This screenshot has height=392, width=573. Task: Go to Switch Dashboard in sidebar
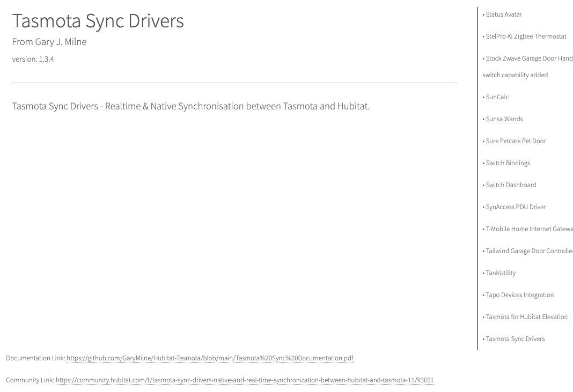511,185
